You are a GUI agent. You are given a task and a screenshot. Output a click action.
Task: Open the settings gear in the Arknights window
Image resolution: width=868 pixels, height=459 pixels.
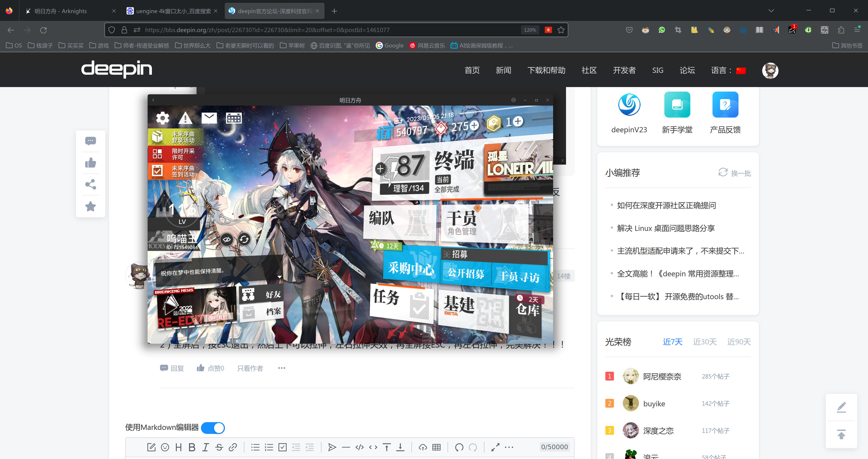[x=163, y=118]
